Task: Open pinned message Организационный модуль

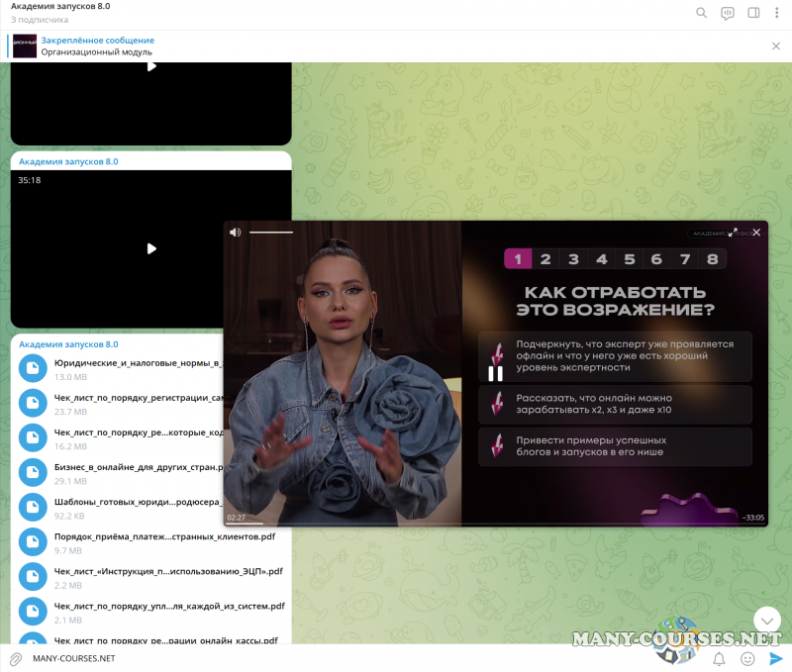Action: pos(97,46)
